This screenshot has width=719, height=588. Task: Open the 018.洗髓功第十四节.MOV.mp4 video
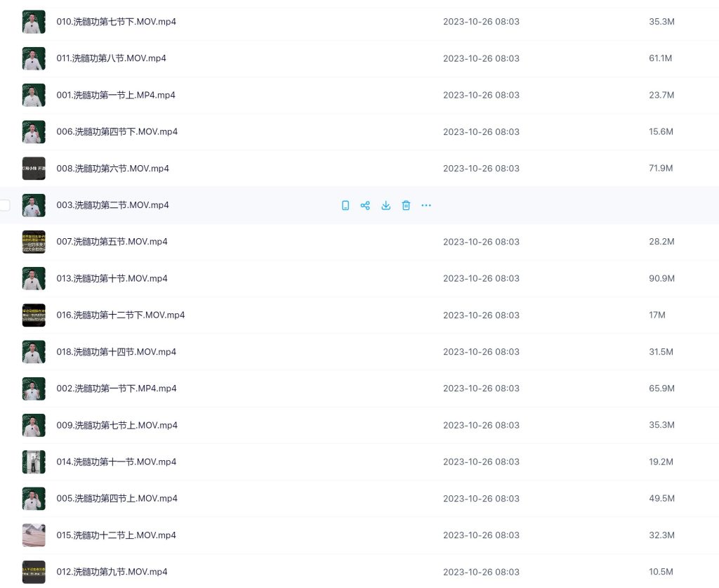[116, 352]
